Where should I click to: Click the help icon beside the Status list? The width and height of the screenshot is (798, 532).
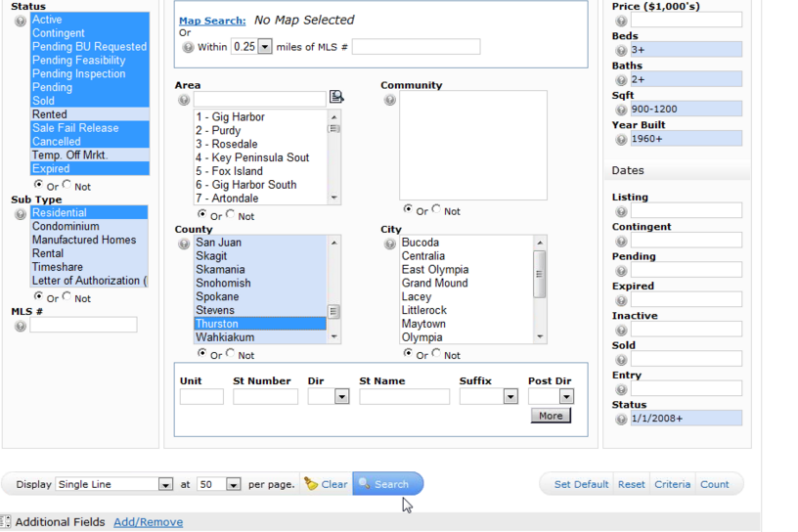[x=21, y=21]
